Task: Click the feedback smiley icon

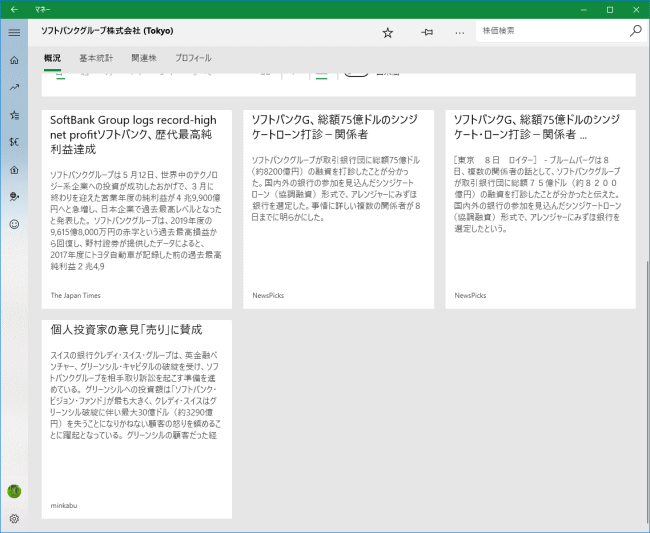Action: [x=14, y=224]
